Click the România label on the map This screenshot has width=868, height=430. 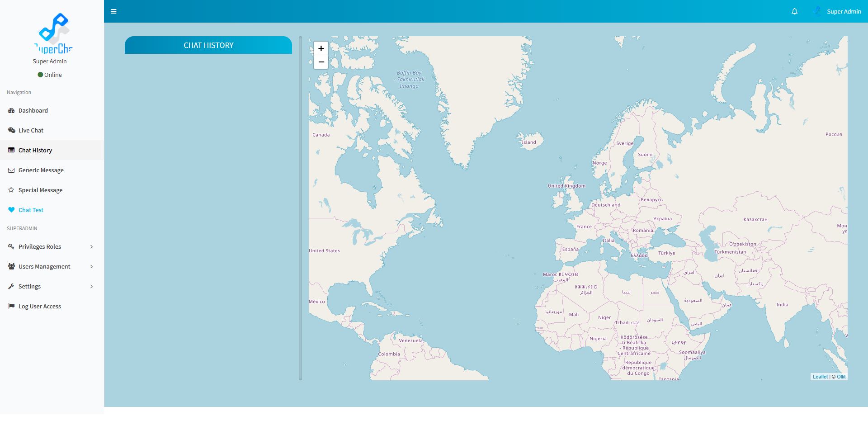point(643,231)
